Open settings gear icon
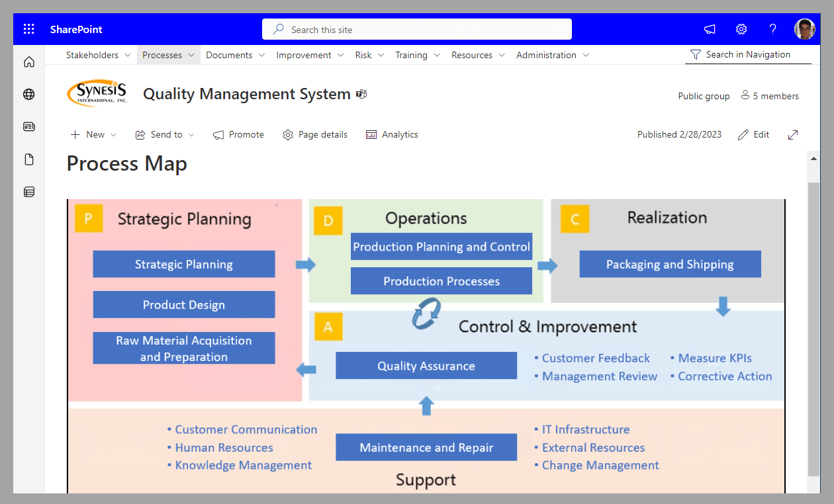 pos(741,29)
